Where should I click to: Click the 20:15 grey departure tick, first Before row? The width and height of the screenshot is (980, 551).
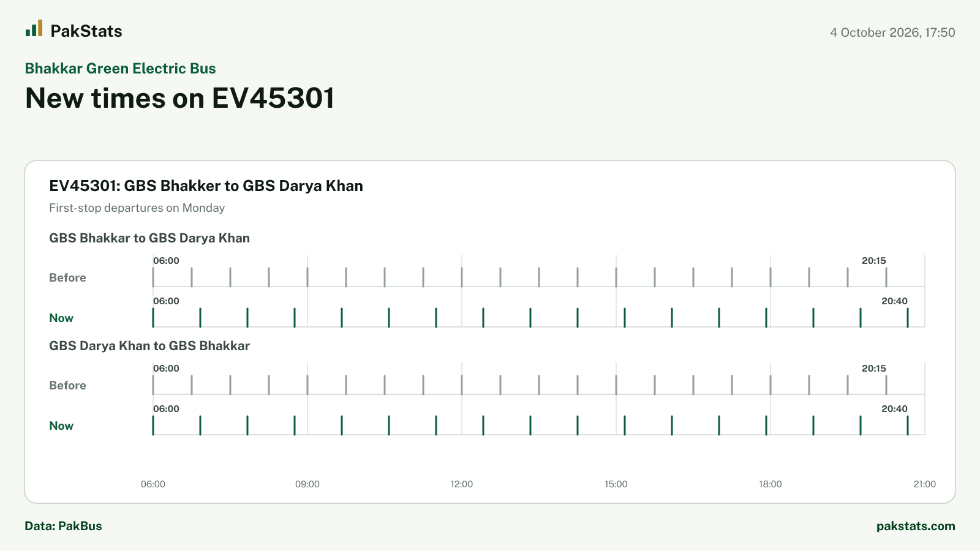(886, 277)
